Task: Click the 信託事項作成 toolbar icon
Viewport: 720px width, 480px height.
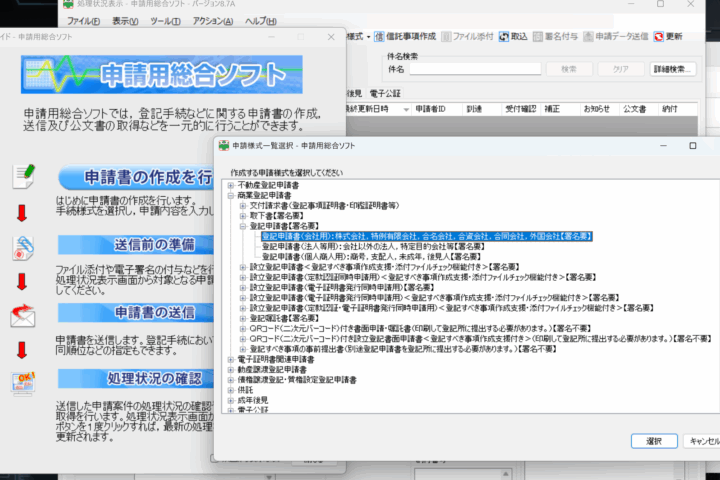Action: (379, 36)
